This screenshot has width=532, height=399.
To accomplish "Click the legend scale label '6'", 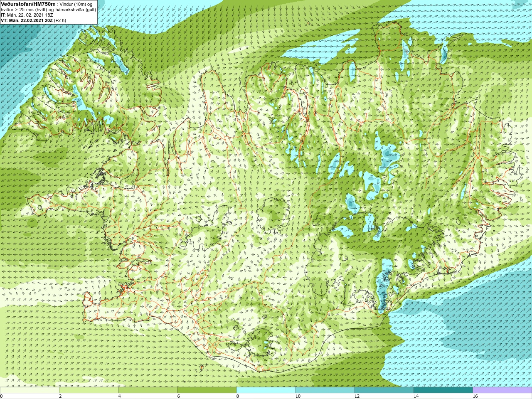I will coord(178,396).
